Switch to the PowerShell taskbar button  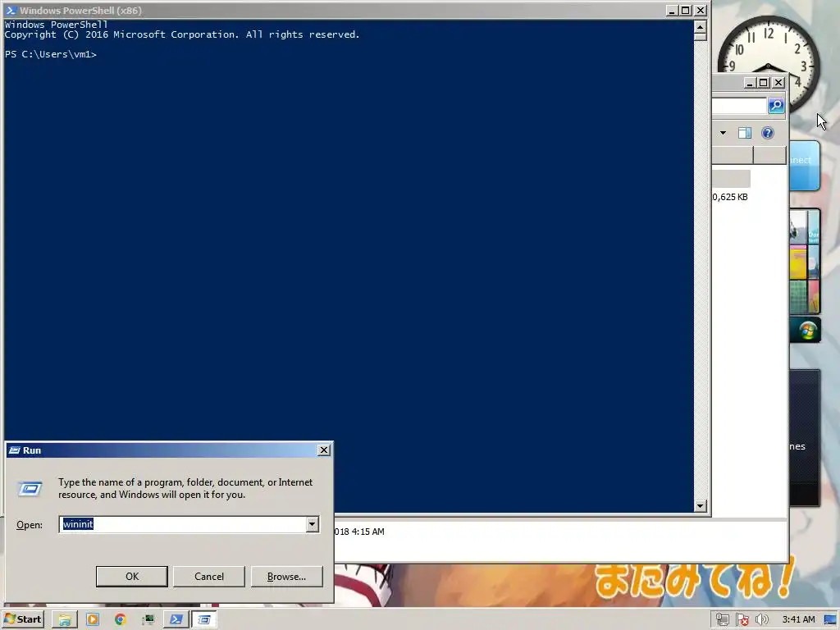(x=176, y=620)
